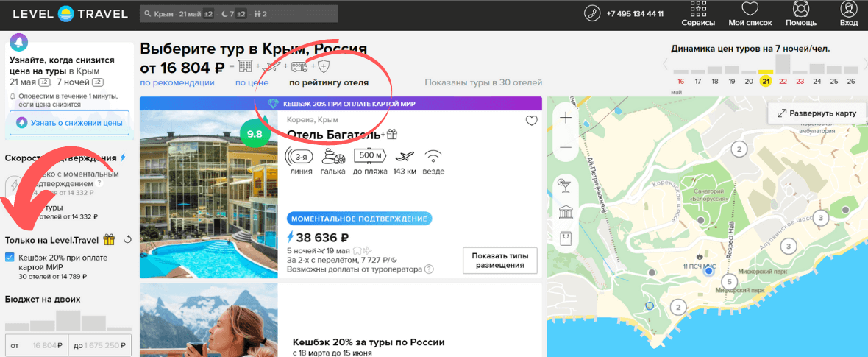Expand the map with 'Развернуть карту'
The height and width of the screenshot is (357, 868).
[815, 113]
